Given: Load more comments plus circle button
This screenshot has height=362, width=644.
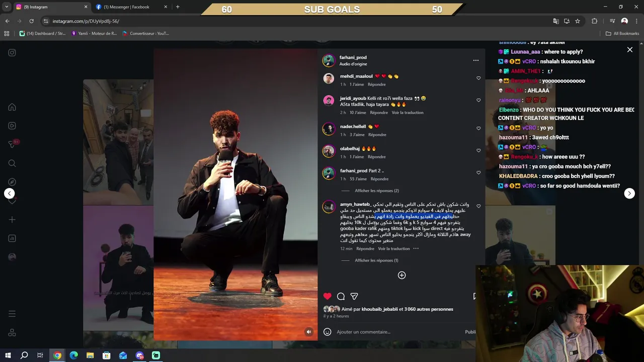Looking at the screenshot, I should pyautogui.click(x=401, y=275).
